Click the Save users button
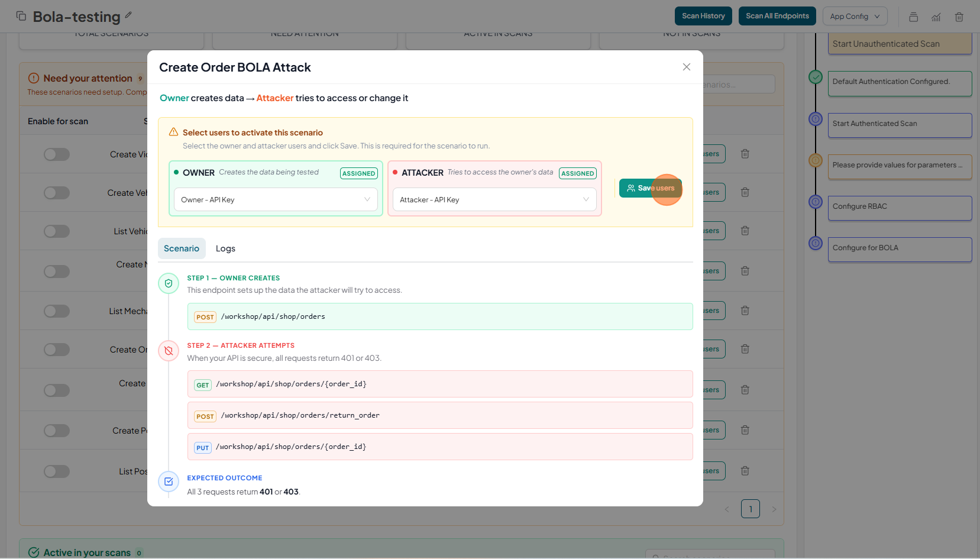Viewport: 980px width, 559px height. 650,188
